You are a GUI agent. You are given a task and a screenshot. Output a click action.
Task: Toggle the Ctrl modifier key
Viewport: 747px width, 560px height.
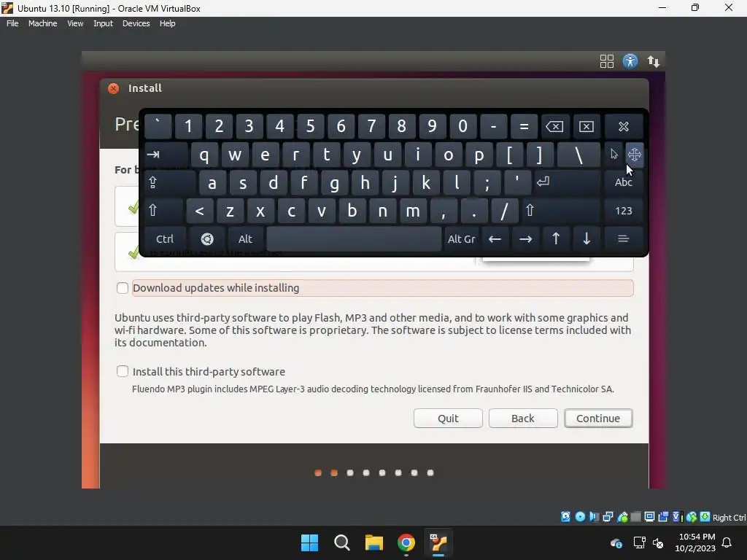(x=165, y=239)
